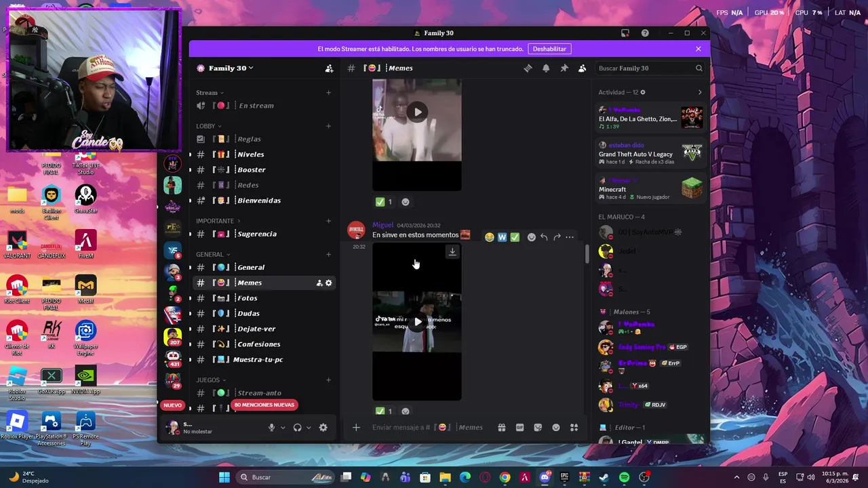Toggle microphone mute in user panel
Viewport: 868px width, 488px height.
pos(271,427)
